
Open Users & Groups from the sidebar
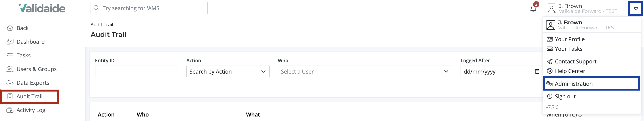tap(10, 69)
